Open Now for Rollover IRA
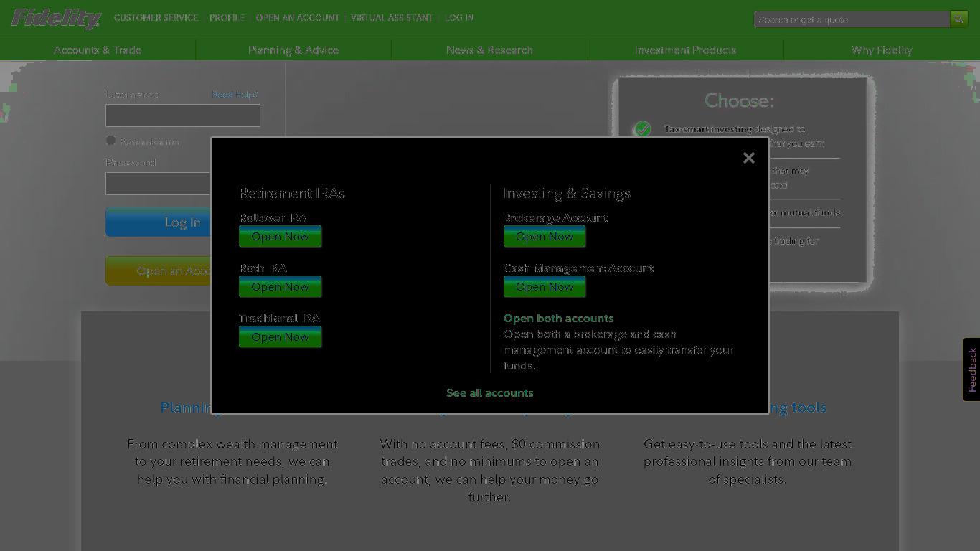Image resolution: width=980 pixels, height=551 pixels. tap(281, 237)
